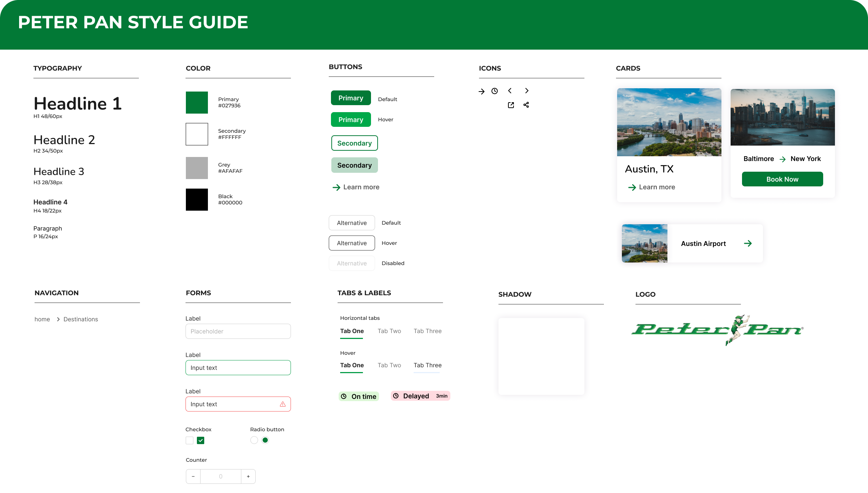Image resolution: width=868 pixels, height=493 pixels.
Task: Click the right chevron icon in Icons
Action: (x=527, y=91)
